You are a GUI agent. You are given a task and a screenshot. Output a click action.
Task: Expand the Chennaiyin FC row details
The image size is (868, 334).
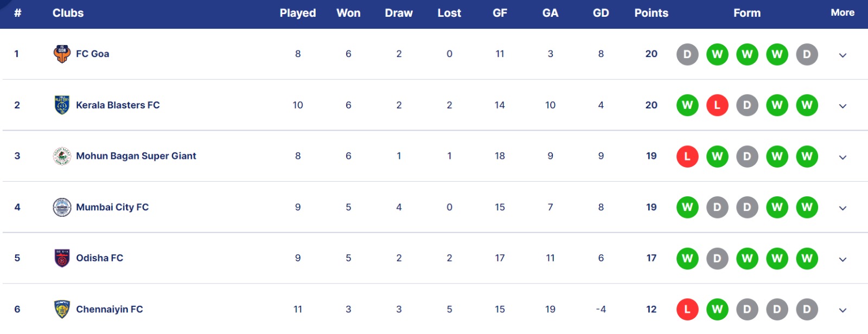[843, 310]
